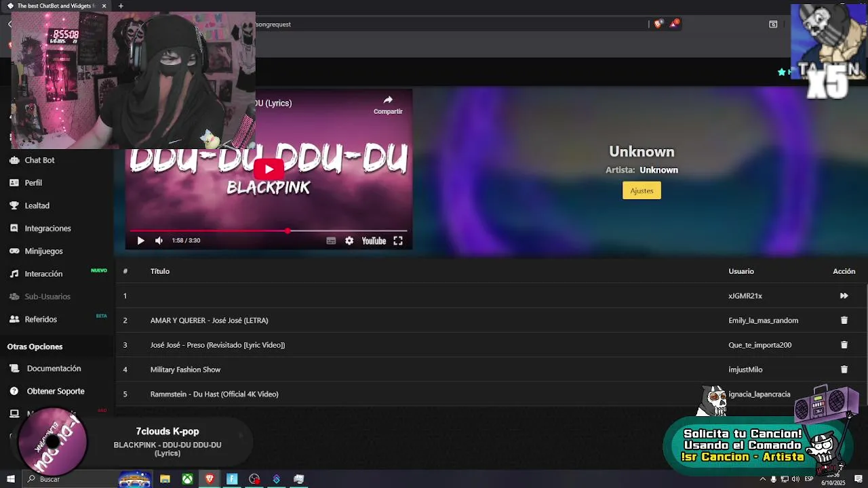Open YouTube player settings gear

pyautogui.click(x=349, y=241)
